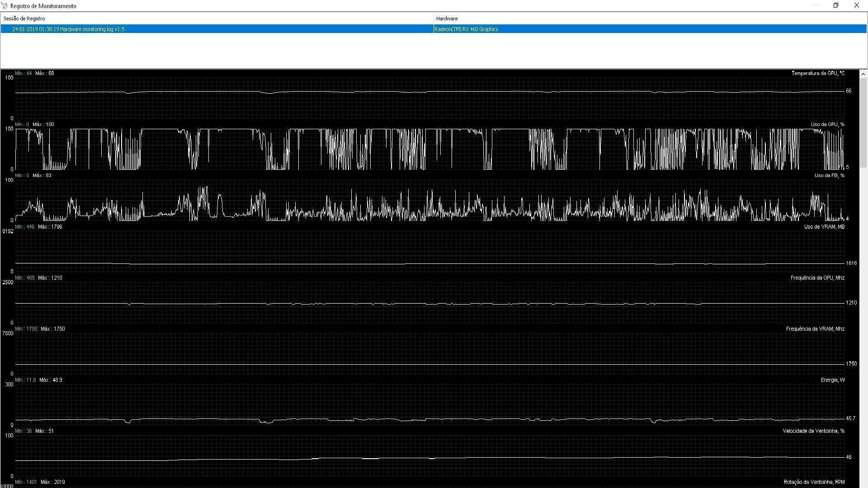Click the Min : 465 Máx : 1210 GPU clock stats
The width and height of the screenshot is (868, 488).
tap(38, 278)
